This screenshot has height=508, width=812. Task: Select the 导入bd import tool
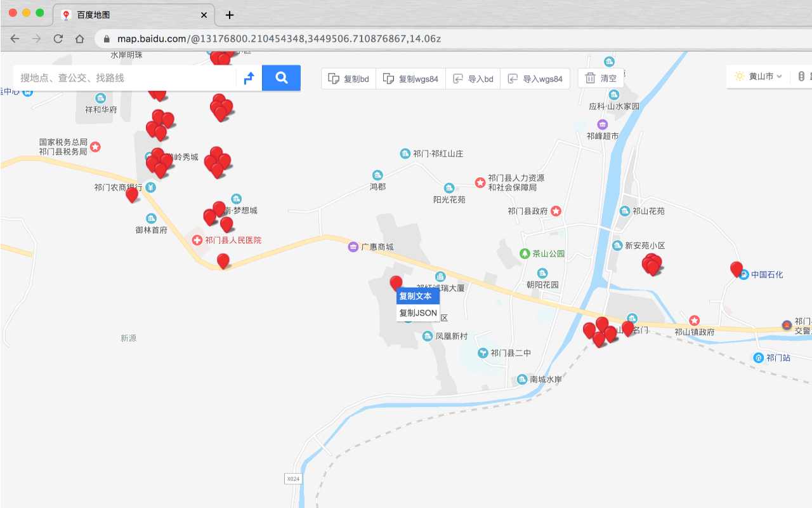pyautogui.click(x=459, y=79)
